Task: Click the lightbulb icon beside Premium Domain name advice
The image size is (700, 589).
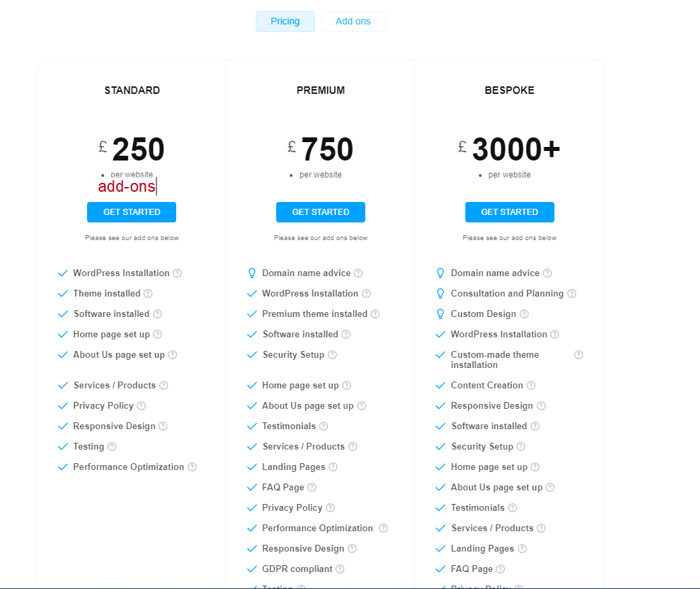Action: (x=252, y=273)
